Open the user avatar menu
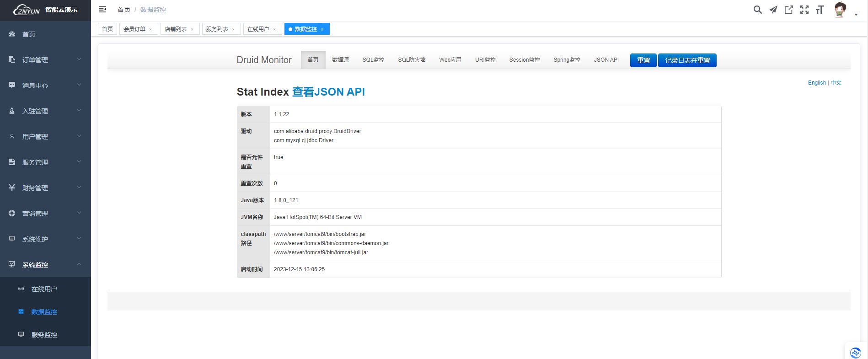 point(840,10)
